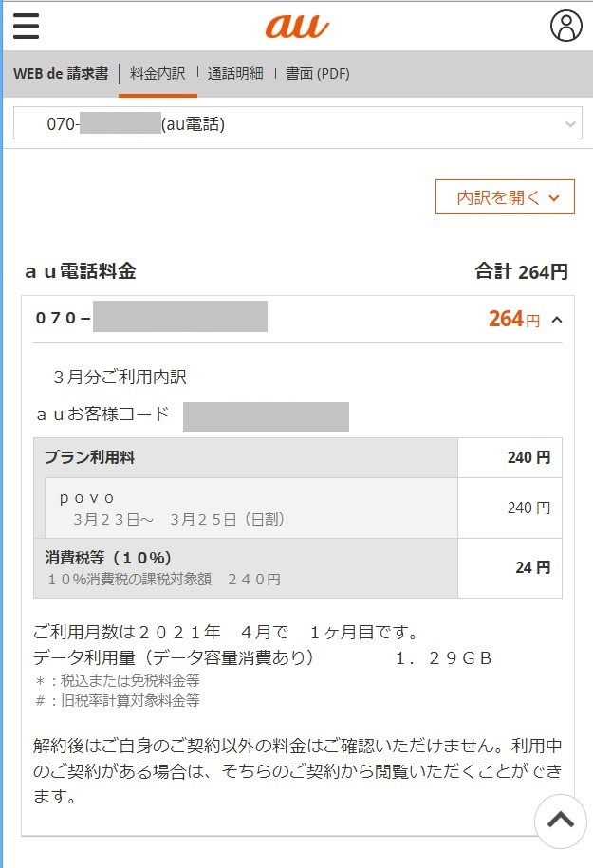This screenshot has width=593, height=868.
Task: Click the WEB de 請求書 heading
Action: 61,73
